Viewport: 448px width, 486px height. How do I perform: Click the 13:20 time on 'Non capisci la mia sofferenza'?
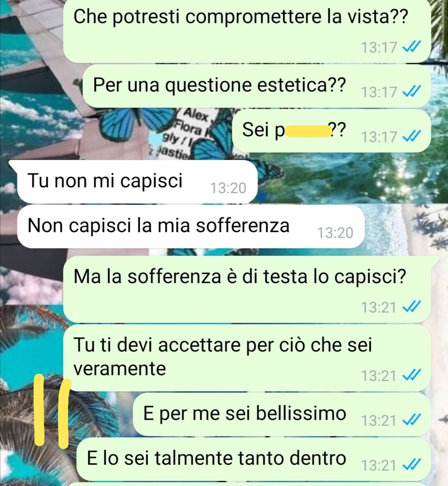(335, 233)
